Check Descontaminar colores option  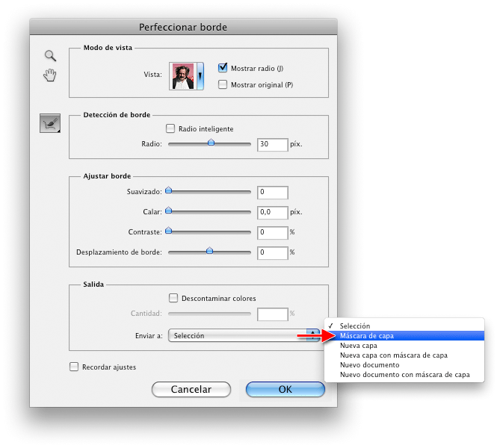pyautogui.click(x=174, y=298)
